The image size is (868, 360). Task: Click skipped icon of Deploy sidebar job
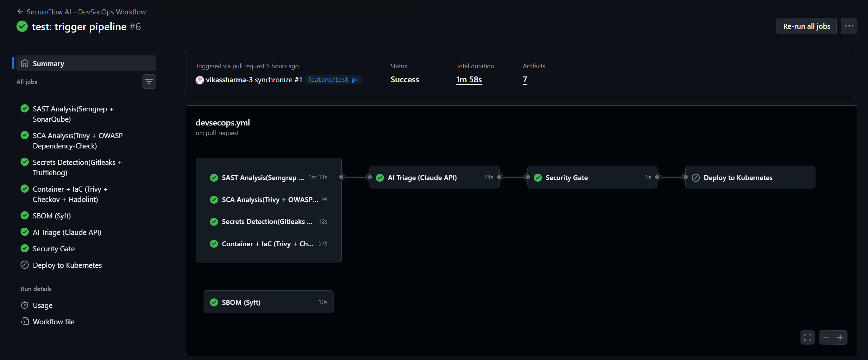tap(25, 265)
